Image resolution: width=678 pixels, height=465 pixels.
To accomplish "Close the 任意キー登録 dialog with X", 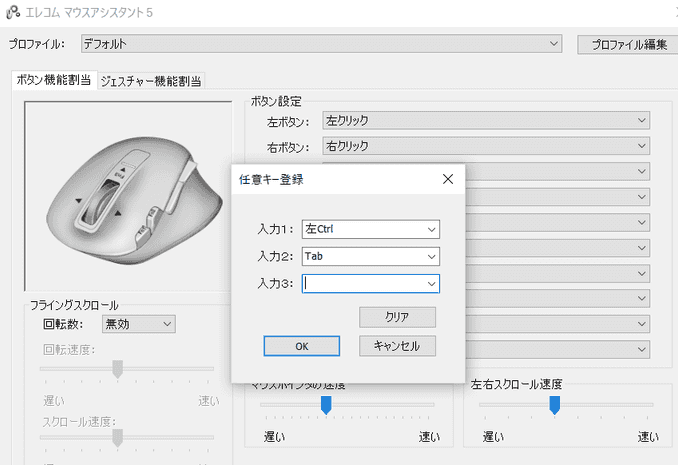I will [448, 180].
